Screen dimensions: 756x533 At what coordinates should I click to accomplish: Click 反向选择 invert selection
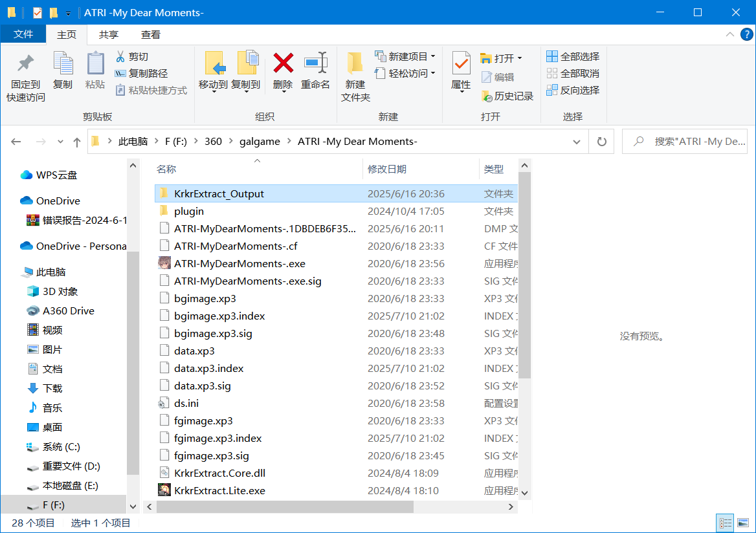pyautogui.click(x=573, y=90)
